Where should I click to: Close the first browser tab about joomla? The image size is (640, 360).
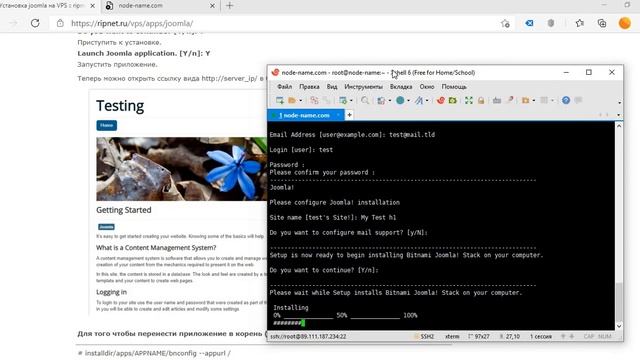[93, 6]
